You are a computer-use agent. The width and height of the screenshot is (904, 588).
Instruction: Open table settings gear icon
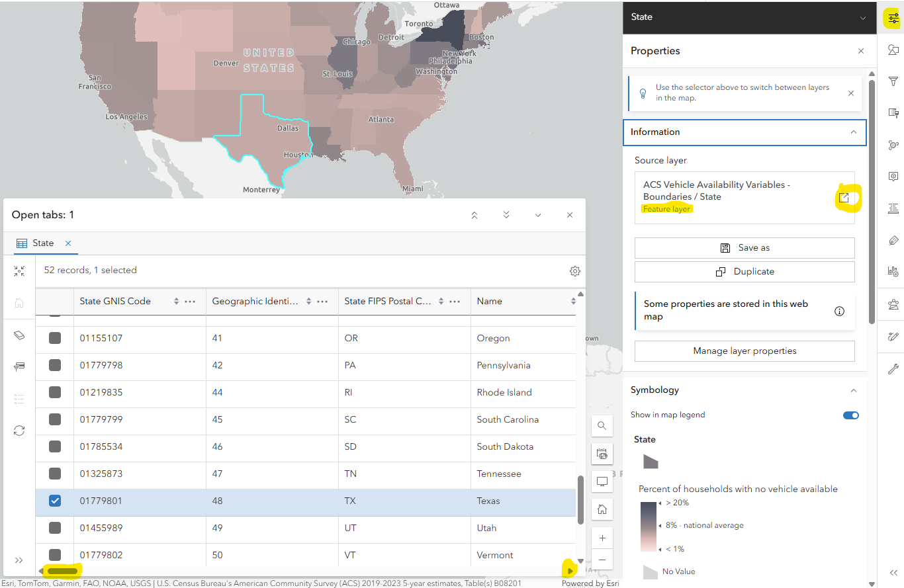574,271
